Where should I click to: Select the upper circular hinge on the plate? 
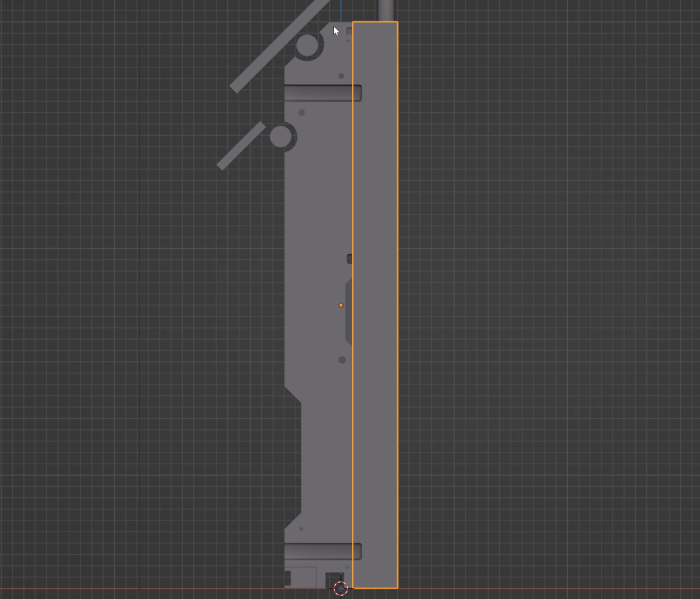pos(307,45)
